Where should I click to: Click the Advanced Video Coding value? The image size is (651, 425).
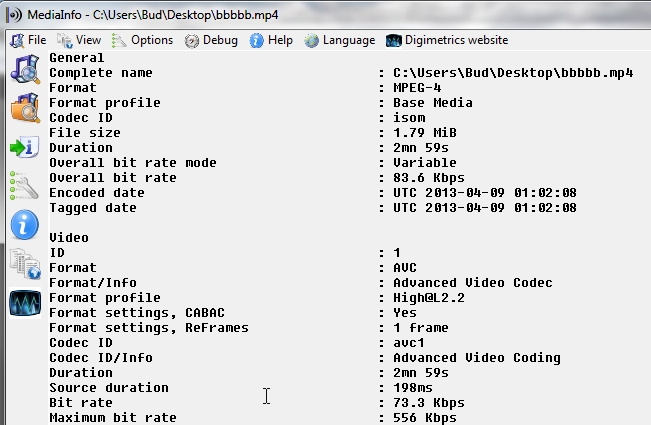[x=477, y=358]
